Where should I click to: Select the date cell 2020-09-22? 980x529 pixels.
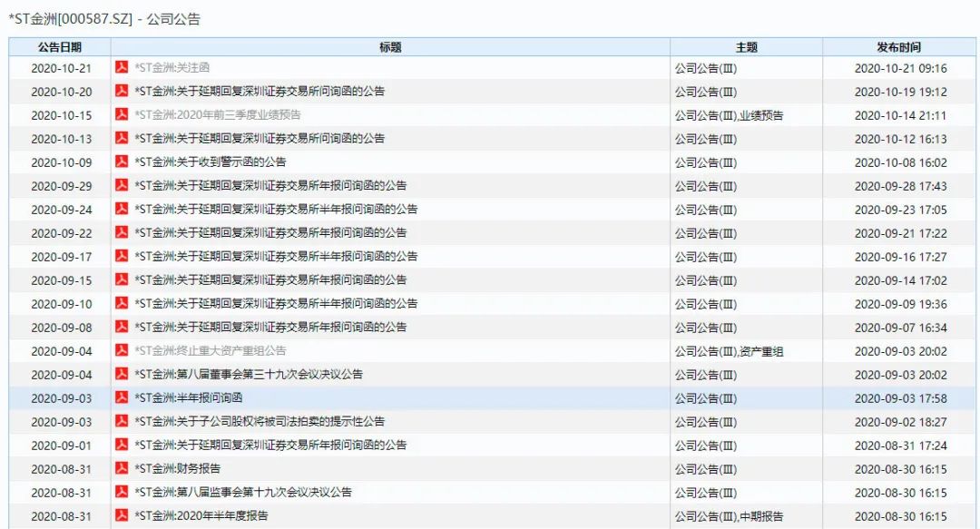[x=62, y=233]
